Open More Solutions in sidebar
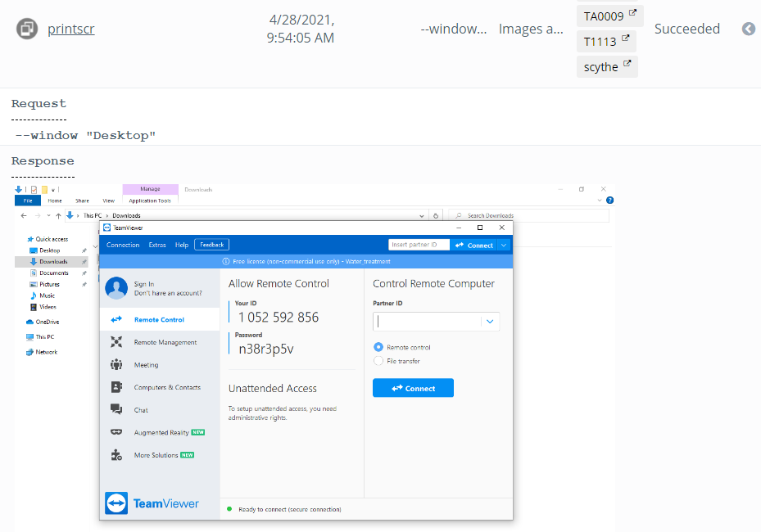Screen dimensions: 761x532 point(160,455)
